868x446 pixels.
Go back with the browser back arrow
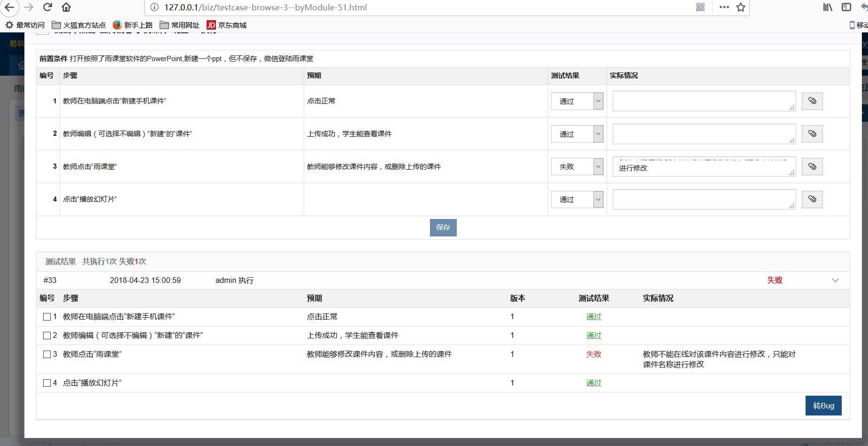tap(9, 7)
